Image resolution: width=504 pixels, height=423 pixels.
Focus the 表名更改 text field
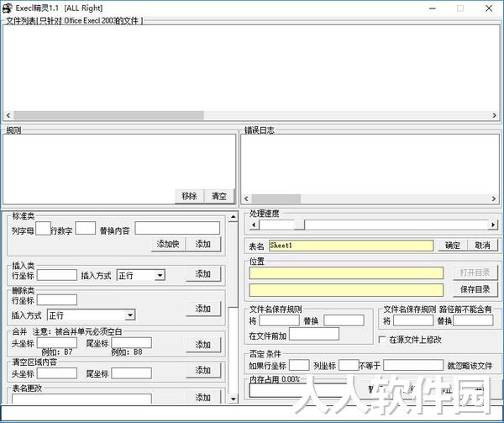pos(81,399)
